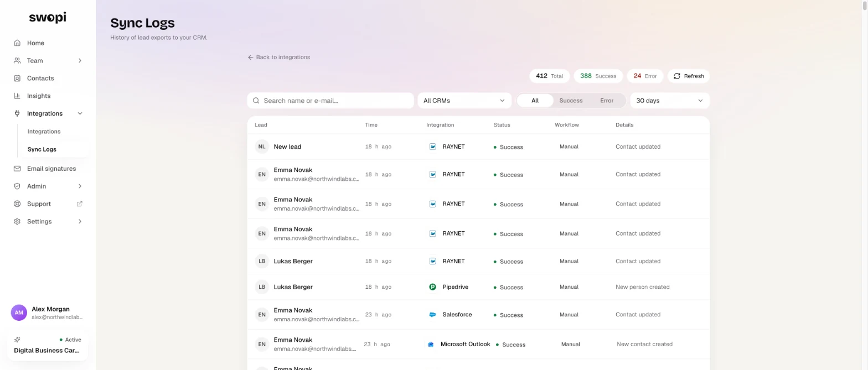This screenshot has height=370, width=868.
Task: Click the Email signatures envelope icon
Action: (x=17, y=169)
